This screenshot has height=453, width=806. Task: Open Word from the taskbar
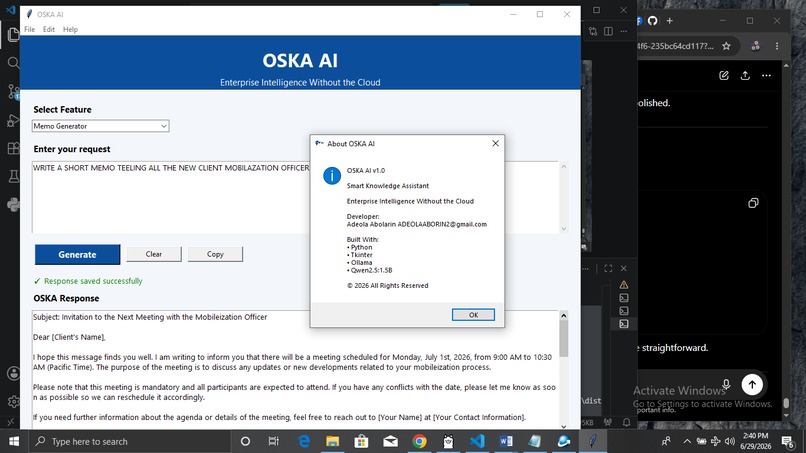(x=506, y=441)
